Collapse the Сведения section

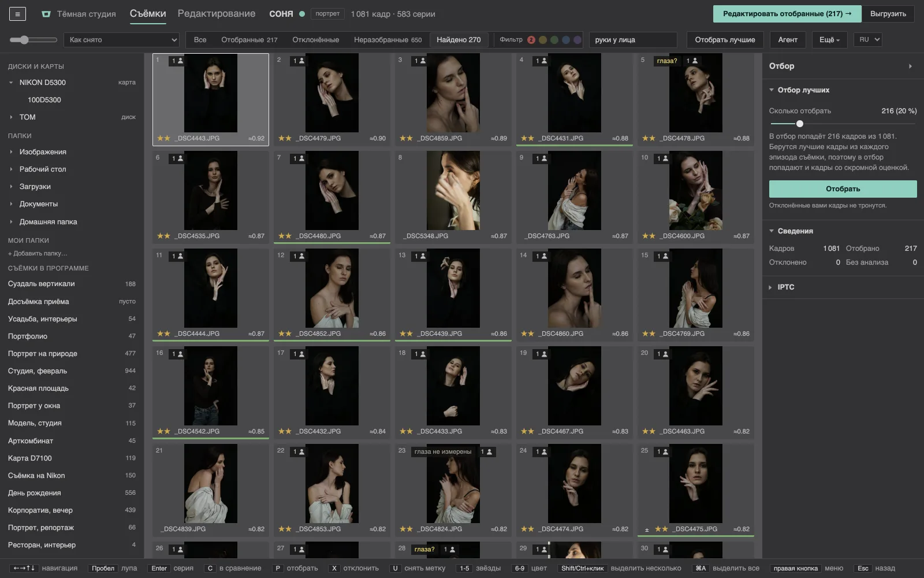[772, 231]
